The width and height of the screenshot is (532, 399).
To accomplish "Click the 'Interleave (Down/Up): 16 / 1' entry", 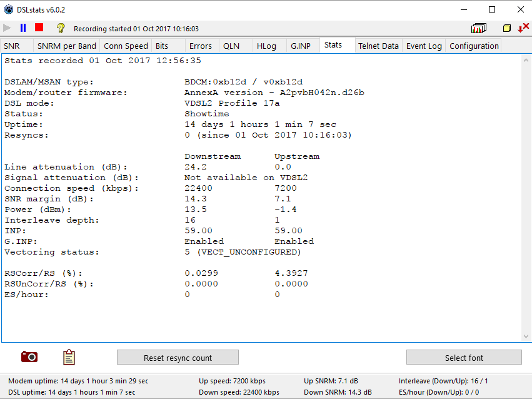I will pyautogui.click(x=443, y=381).
